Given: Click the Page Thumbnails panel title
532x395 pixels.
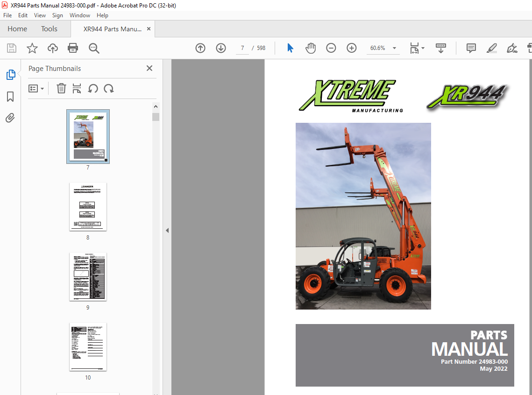Looking at the screenshot, I should point(55,69).
